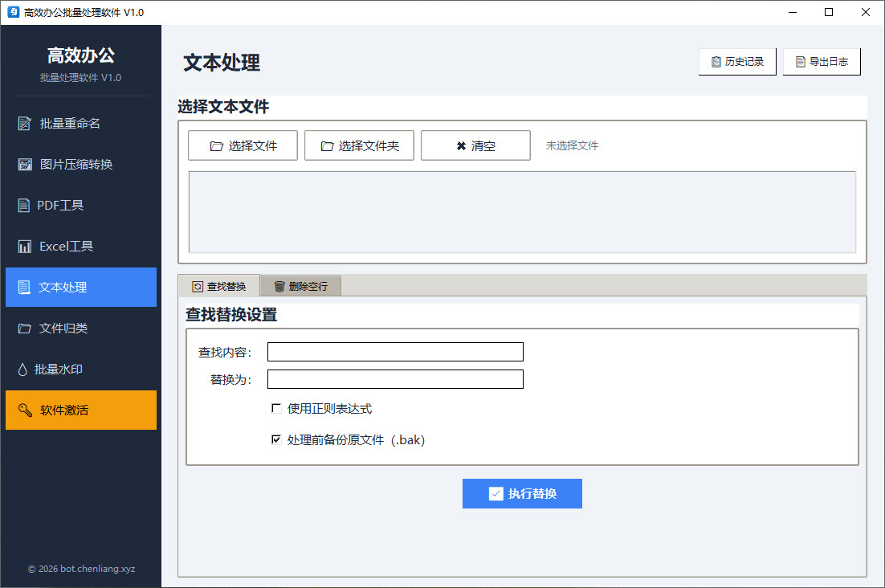This screenshot has height=588, width=885.
Task: Click the 历史记录 button
Action: (x=737, y=62)
